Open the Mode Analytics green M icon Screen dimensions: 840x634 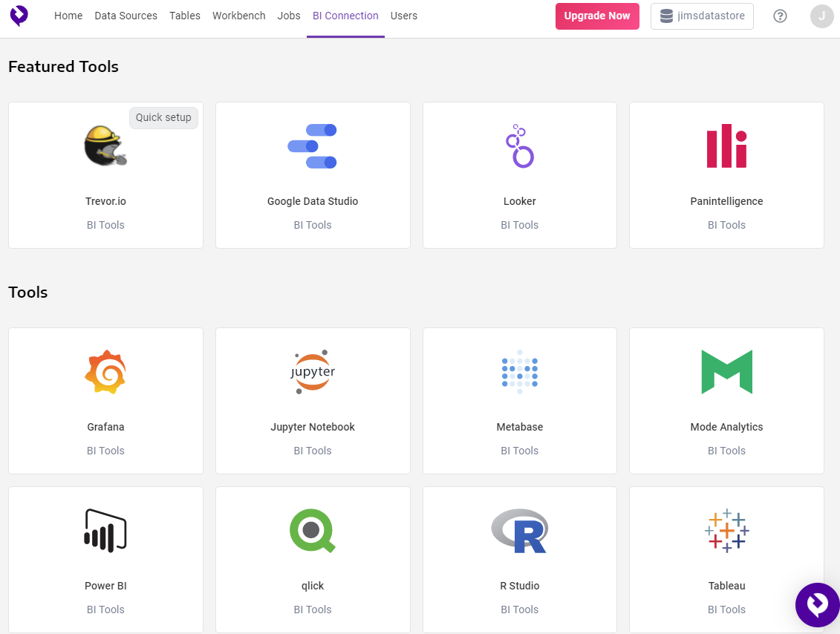726,372
